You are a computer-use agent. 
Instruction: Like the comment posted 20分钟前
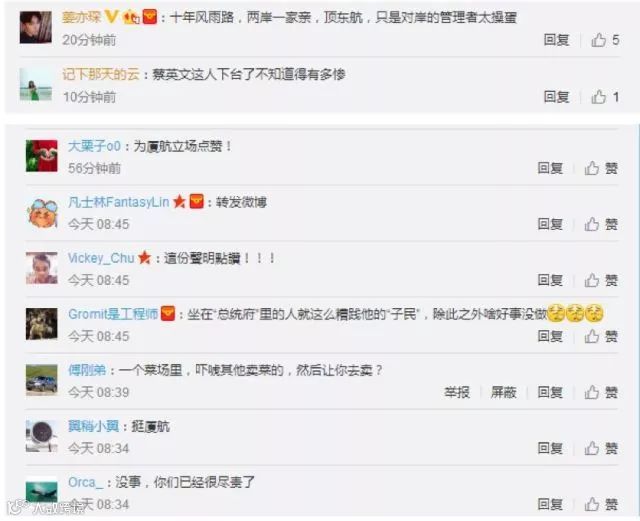(x=605, y=40)
